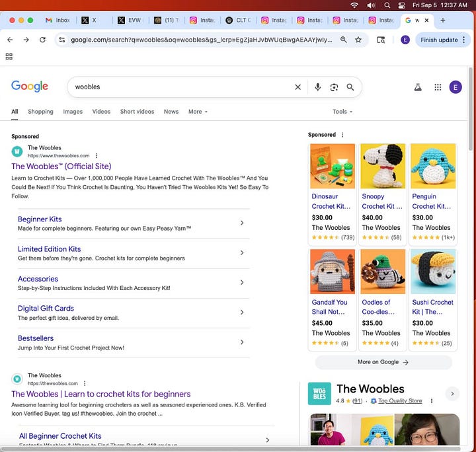Screen dimensions: 476x452
Task: Select the Images results tab
Action: 73,112
